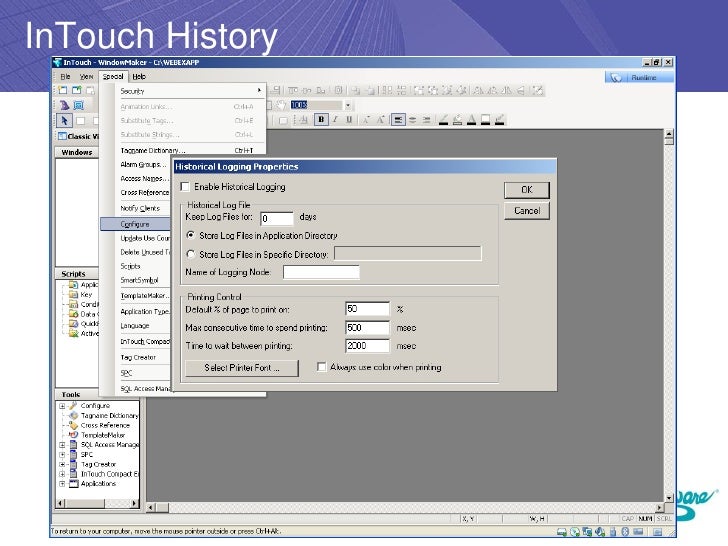The image size is (728, 546).
Task: Select Store Log Files in Application Directory
Action: click(x=190, y=235)
